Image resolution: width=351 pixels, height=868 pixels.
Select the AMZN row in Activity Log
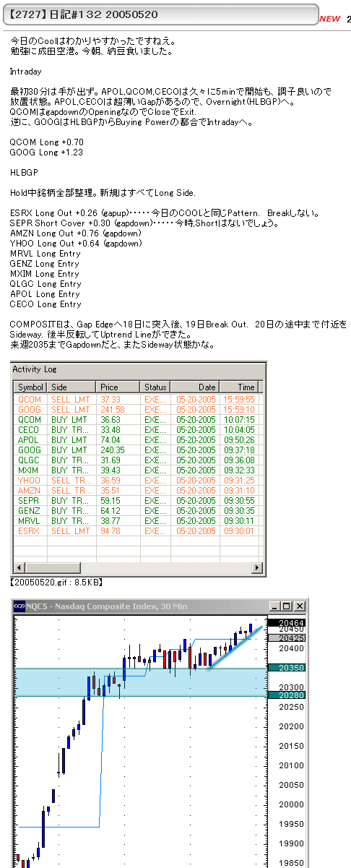pyautogui.click(x=139, y=490)
